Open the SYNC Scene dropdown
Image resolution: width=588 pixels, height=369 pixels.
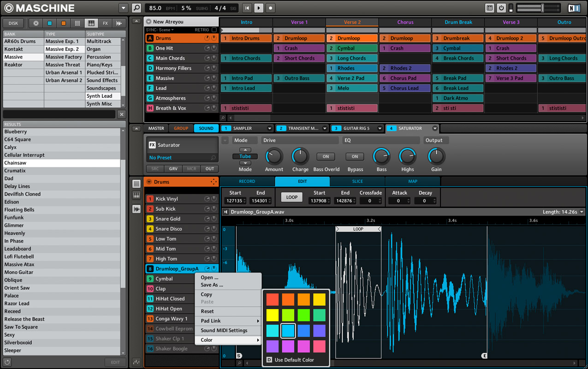[x=160, y=30]
